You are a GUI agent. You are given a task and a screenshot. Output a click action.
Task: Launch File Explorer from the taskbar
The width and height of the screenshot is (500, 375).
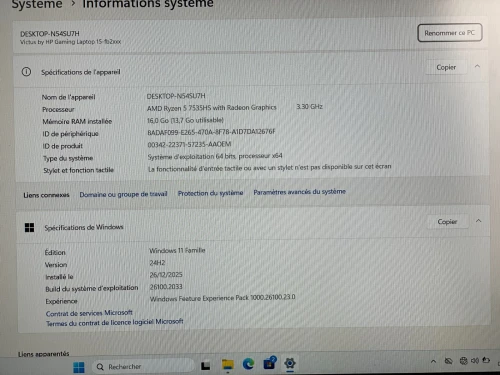[228, 365]
